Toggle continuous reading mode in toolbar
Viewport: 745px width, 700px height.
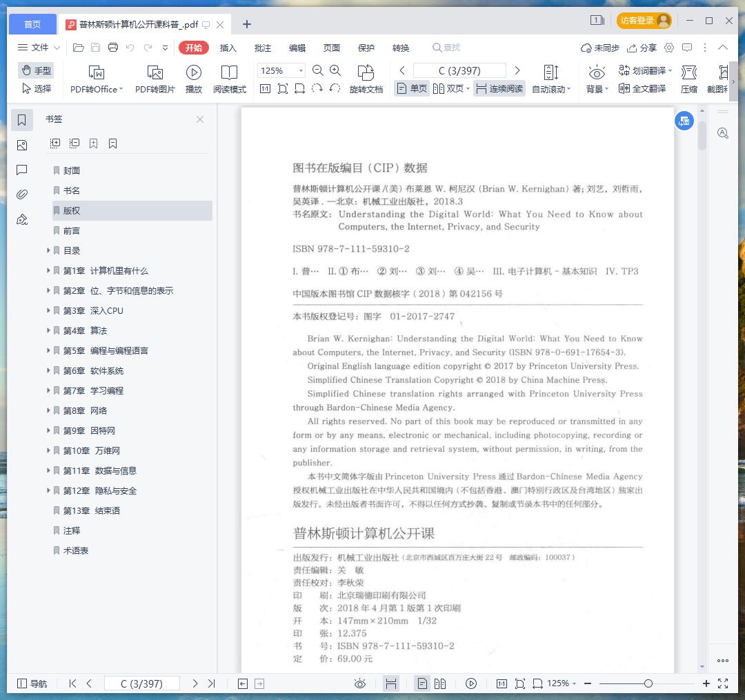[499, 88]
